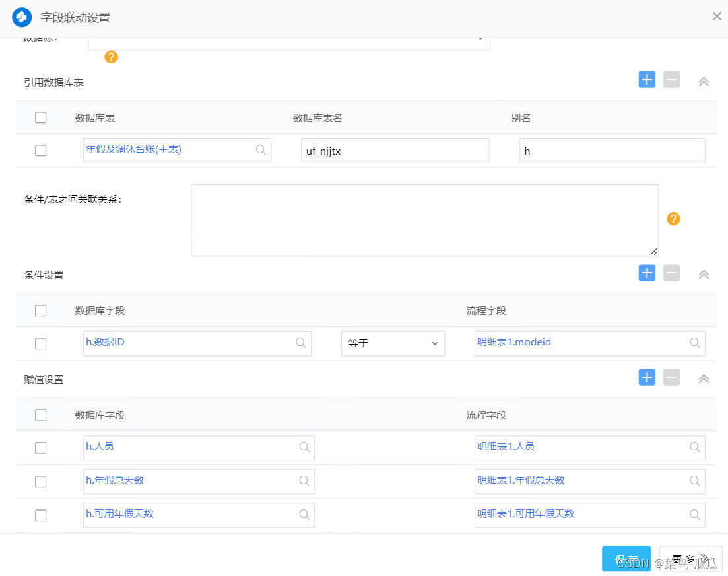Click the help icon beside 条件/表之间关联关系
This screenshot has height=576, width=728.
pos(673,219)
